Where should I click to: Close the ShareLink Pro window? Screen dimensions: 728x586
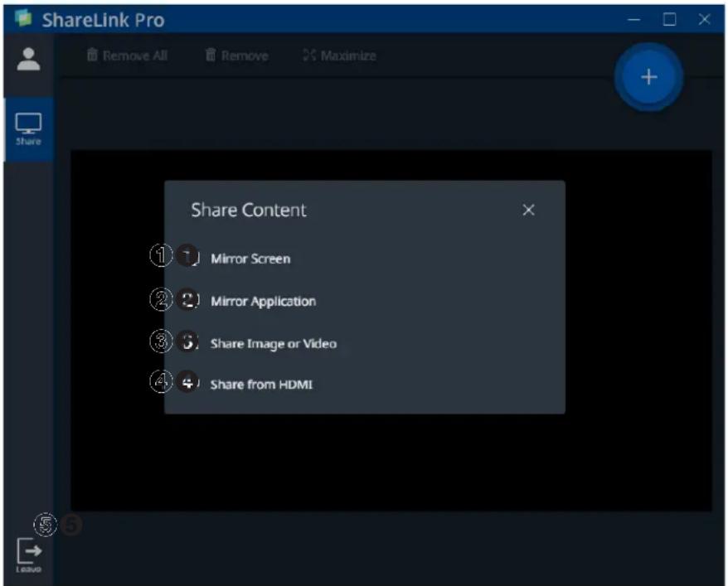(704, 20)
